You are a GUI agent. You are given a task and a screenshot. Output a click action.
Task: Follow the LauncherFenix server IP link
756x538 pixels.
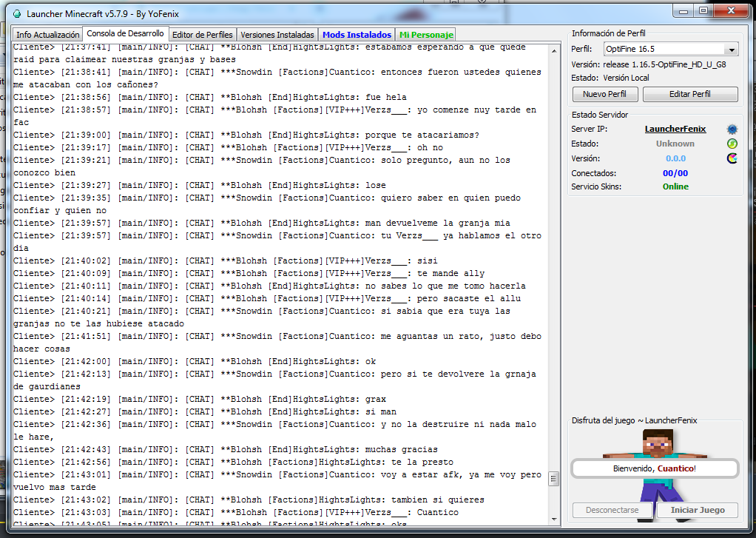tap(675, 129)
